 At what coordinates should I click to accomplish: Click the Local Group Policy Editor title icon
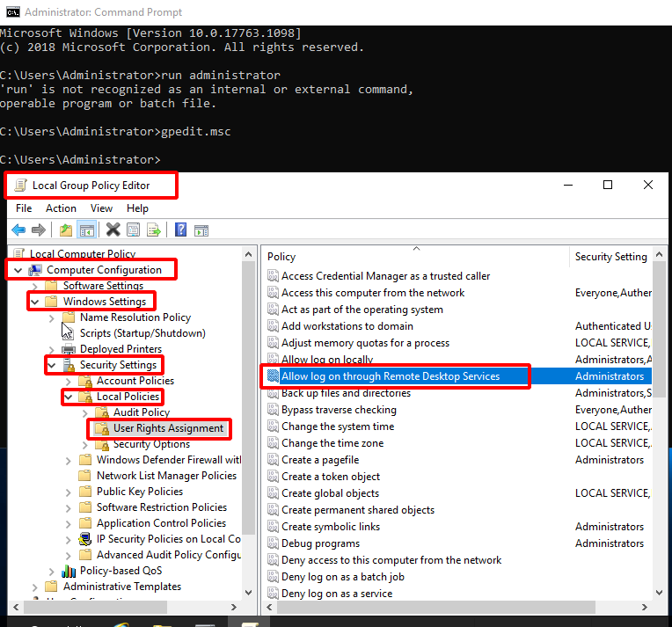click(x=20, y=186)
